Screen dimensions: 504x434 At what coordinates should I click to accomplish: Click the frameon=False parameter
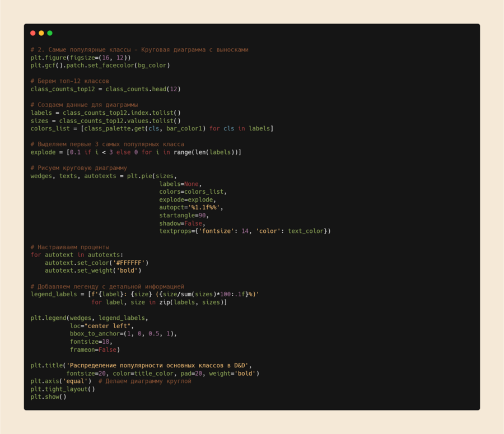pos(95,349)
